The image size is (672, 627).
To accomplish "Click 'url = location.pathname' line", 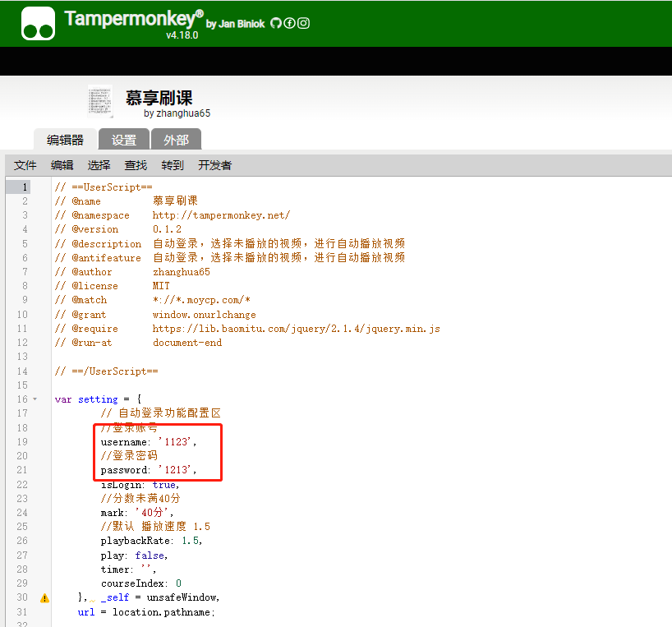I will [x=146, y=612].
